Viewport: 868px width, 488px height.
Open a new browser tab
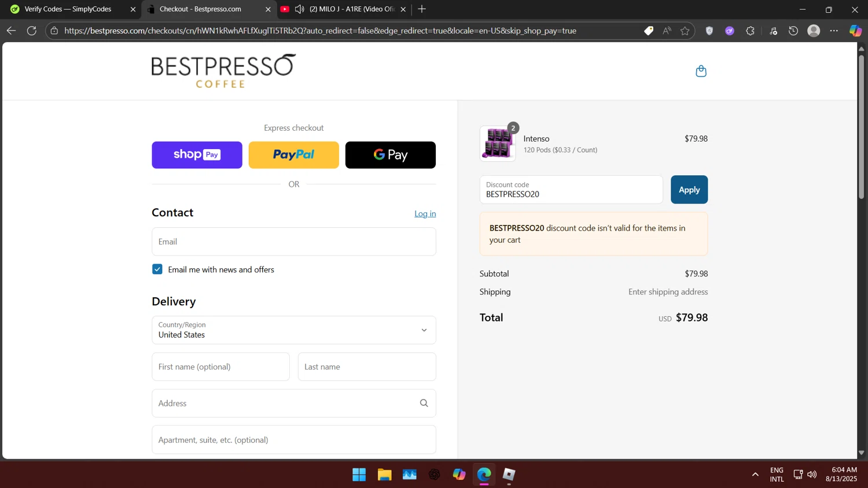click(x=422, y=9)
